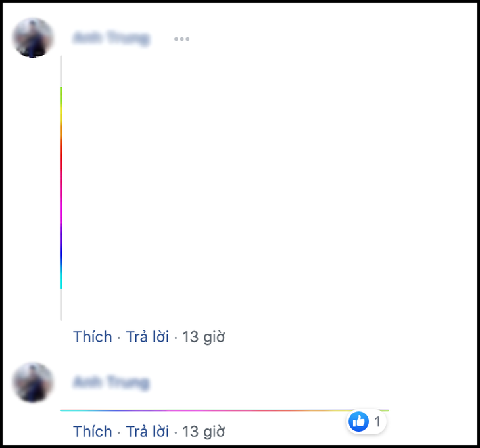The width and height of the screenshot is (480, 448).
Task: View who reacted via the count 1
Action: coord(377,422)
